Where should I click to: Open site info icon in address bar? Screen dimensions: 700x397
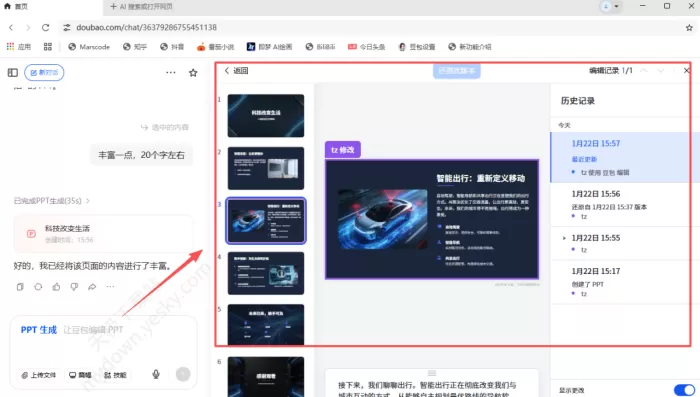coord(67,27)
